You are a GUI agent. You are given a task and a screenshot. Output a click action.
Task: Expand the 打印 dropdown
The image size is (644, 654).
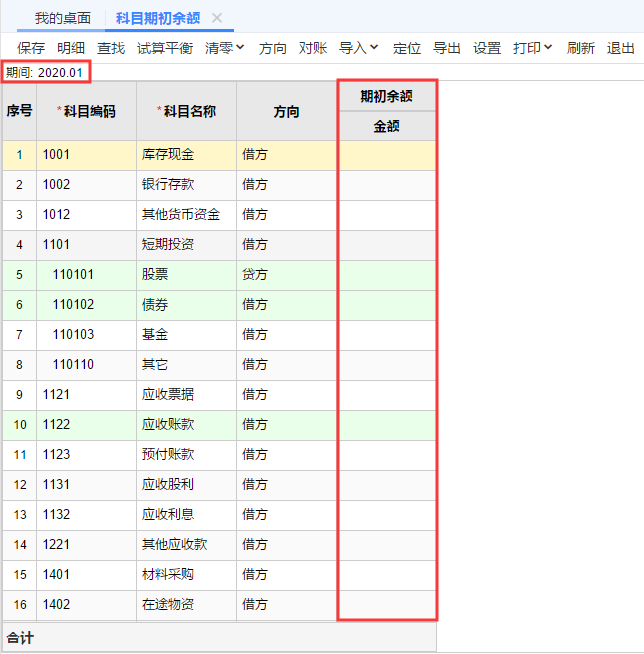(x=533, y=48)
